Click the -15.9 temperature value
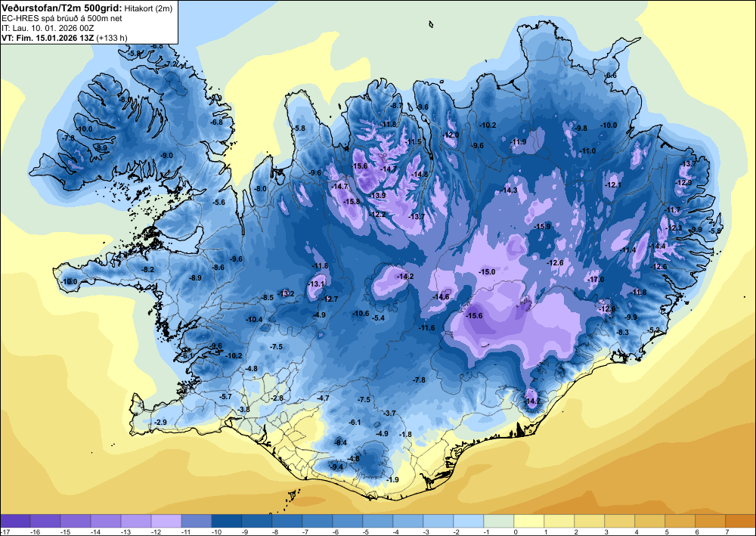The height and width of the screenshot is (536, 756). tap(542, 227)
